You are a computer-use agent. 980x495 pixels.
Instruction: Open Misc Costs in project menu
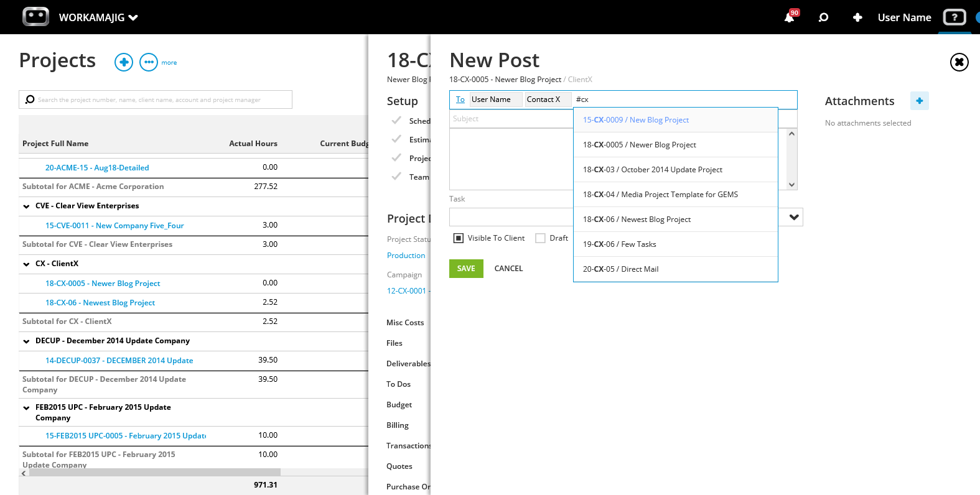click(405, 323)
